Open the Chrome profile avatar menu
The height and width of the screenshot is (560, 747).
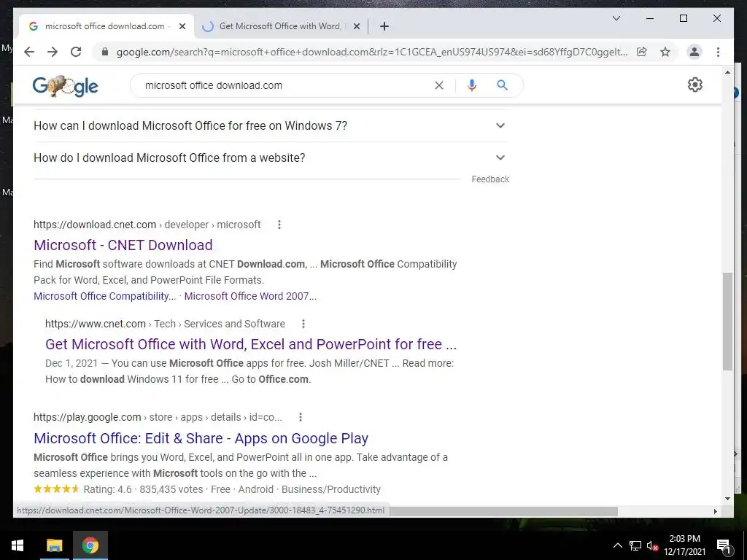[x=694, y=52]
